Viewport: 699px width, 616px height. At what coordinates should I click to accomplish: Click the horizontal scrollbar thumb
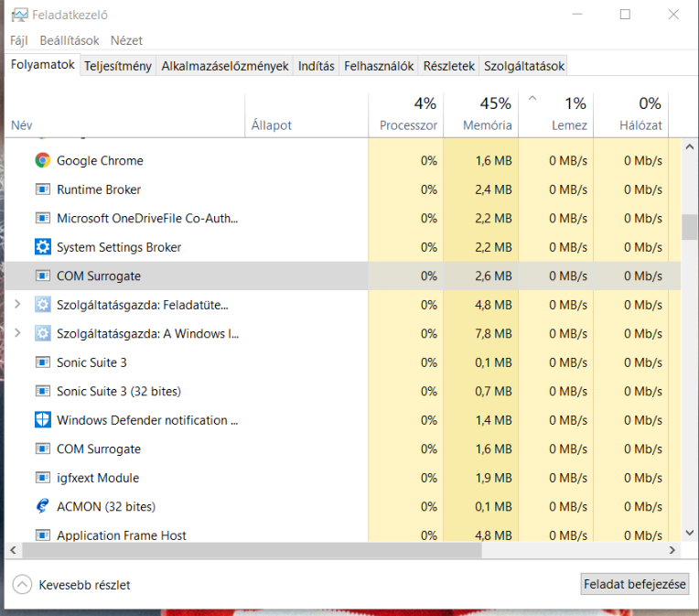pos(252,550)
